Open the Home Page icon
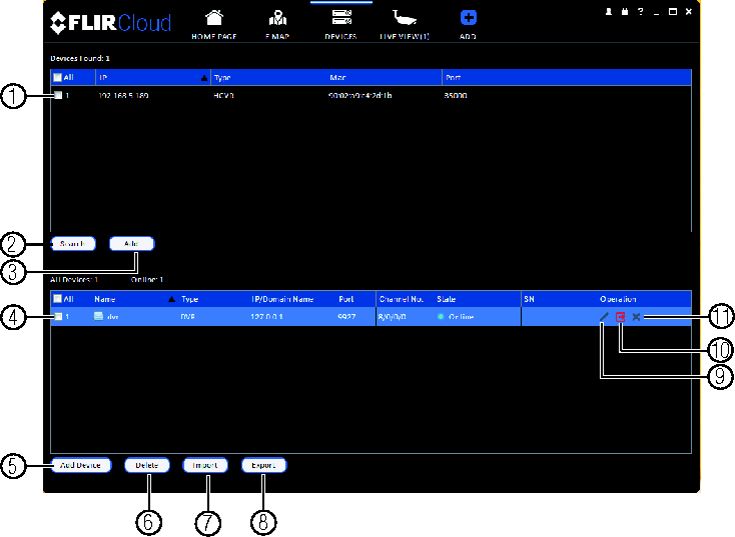 pos(214,18)
